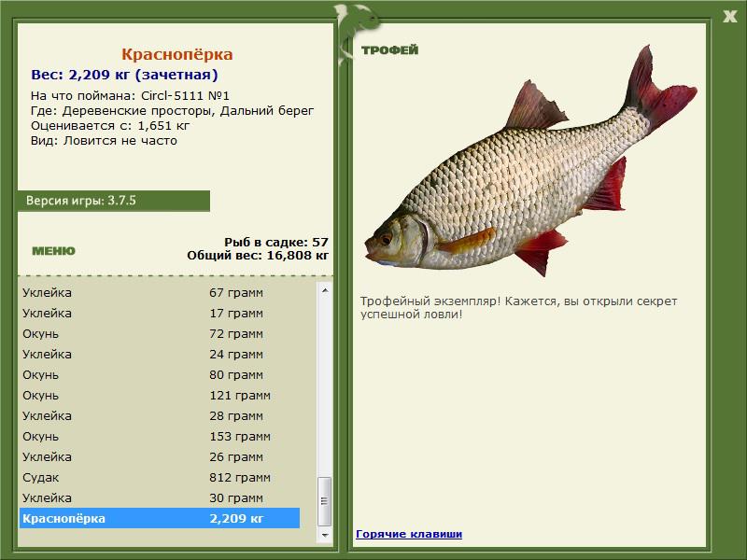Select the Окунь 121 грамм row

click(x=160, y=395)
